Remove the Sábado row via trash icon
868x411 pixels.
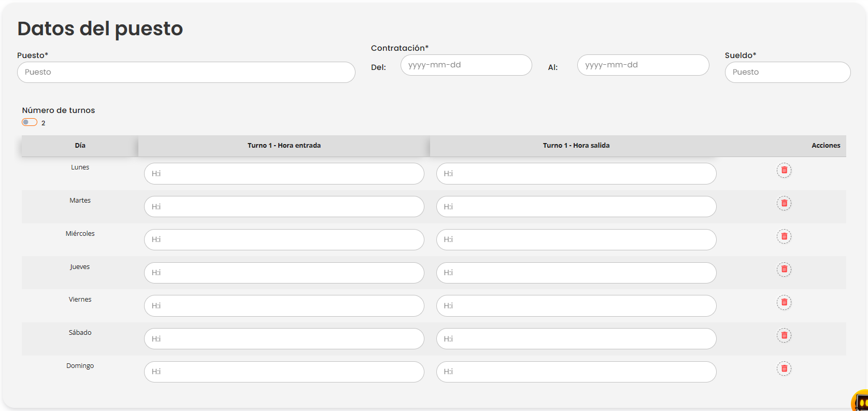click(784, 335)
